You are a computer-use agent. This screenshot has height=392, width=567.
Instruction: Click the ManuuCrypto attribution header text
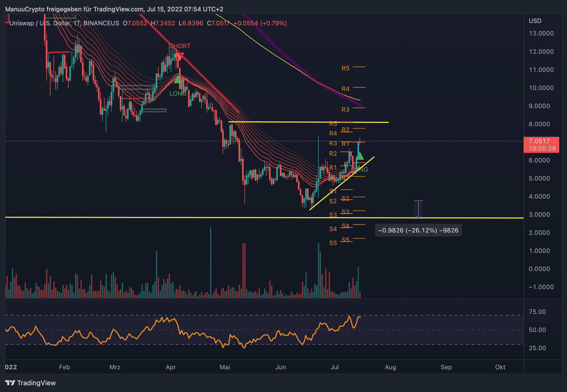114,9
